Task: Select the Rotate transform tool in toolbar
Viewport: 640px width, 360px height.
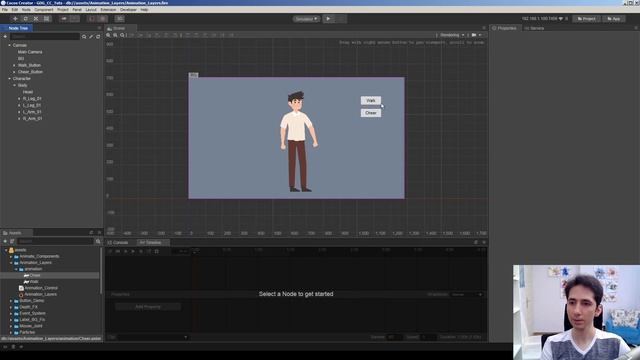Action: click(x=26, y=19)
